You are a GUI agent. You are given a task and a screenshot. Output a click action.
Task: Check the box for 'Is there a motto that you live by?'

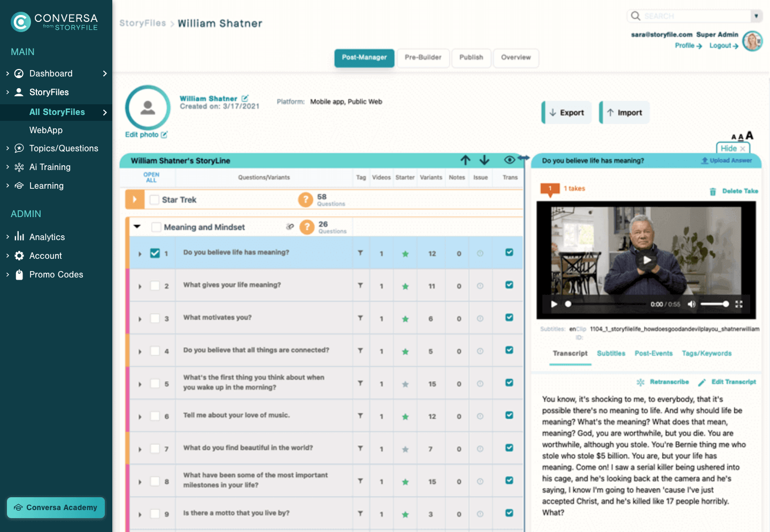(155, 514)
